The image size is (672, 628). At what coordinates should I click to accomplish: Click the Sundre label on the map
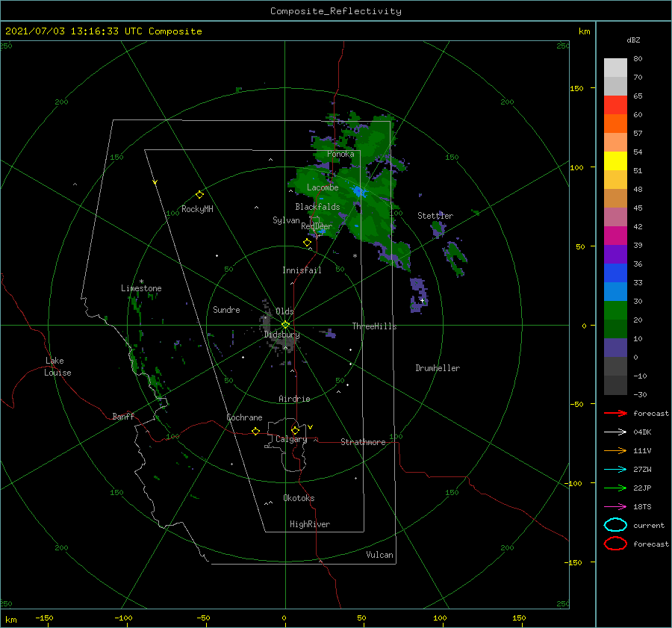click(226, 309)
